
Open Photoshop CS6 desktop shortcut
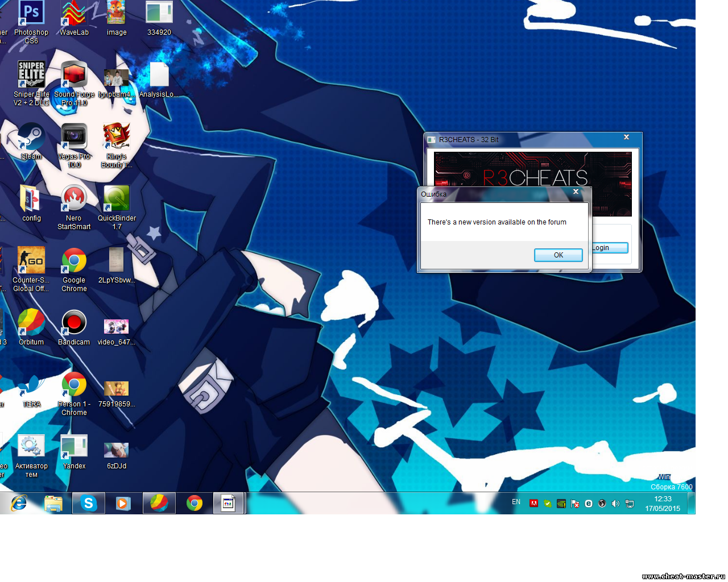(x=31, y=23)
